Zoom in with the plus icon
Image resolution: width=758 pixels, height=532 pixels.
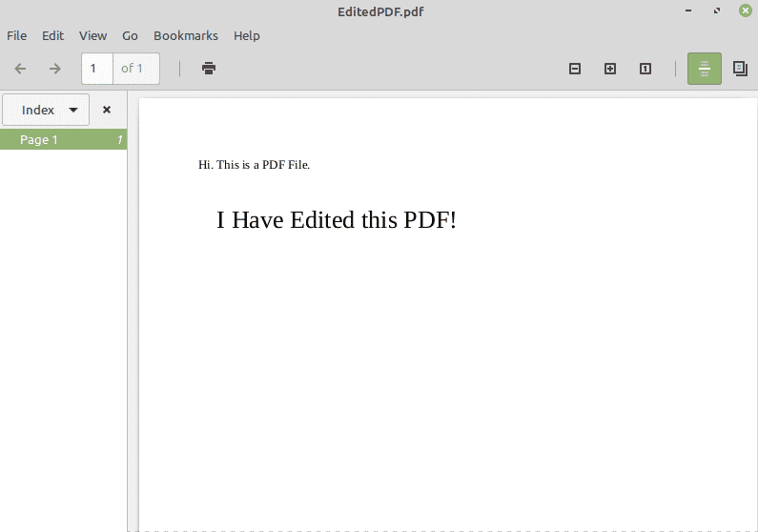(x=610, y=69)
